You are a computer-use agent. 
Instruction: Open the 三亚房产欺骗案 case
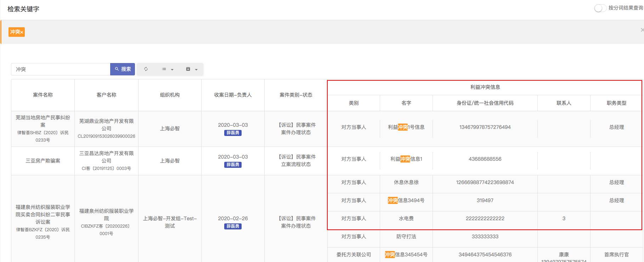43,161
